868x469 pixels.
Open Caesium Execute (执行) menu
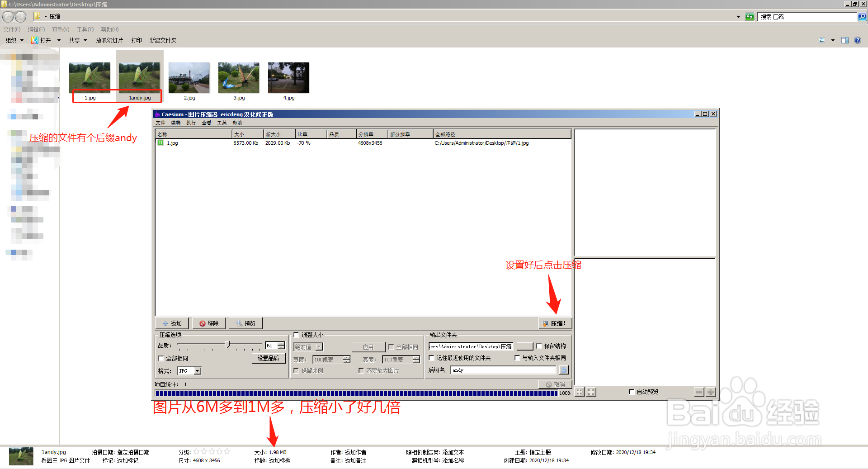click(x=191, y=123)
